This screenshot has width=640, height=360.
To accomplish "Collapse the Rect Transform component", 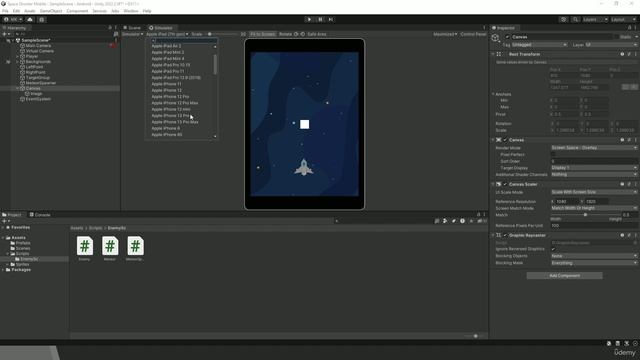I will coord(493,54).
